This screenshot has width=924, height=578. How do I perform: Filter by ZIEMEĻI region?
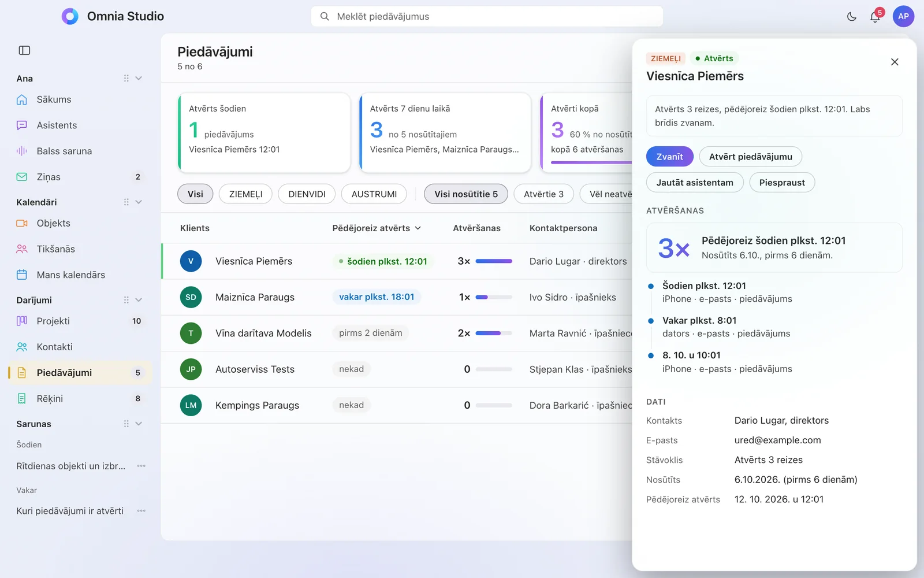245,194
